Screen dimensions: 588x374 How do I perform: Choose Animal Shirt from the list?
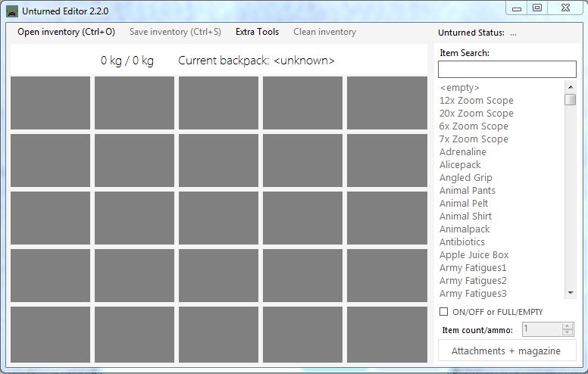tap(466, 217)
